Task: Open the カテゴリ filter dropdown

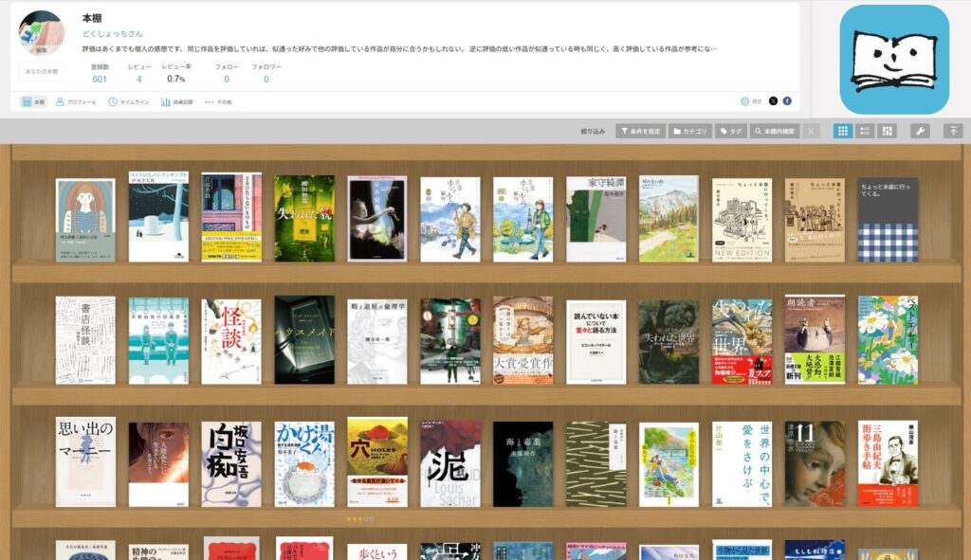Action: coord(690,131)
